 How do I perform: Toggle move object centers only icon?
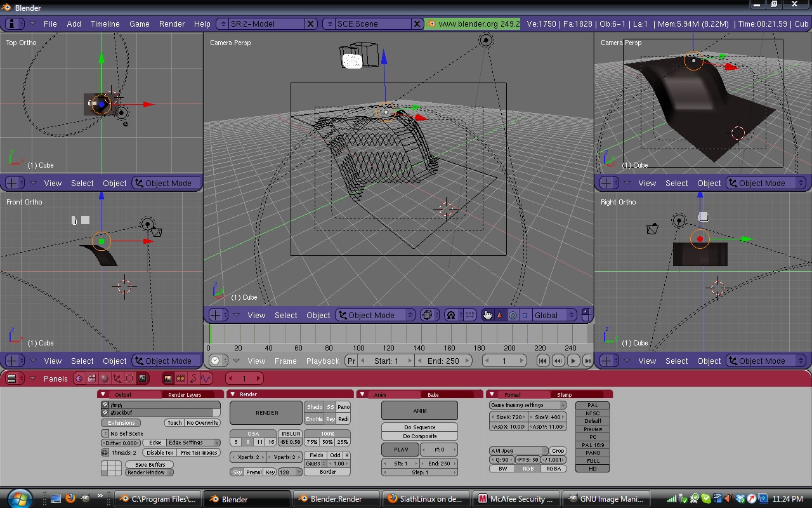(469, 315)
